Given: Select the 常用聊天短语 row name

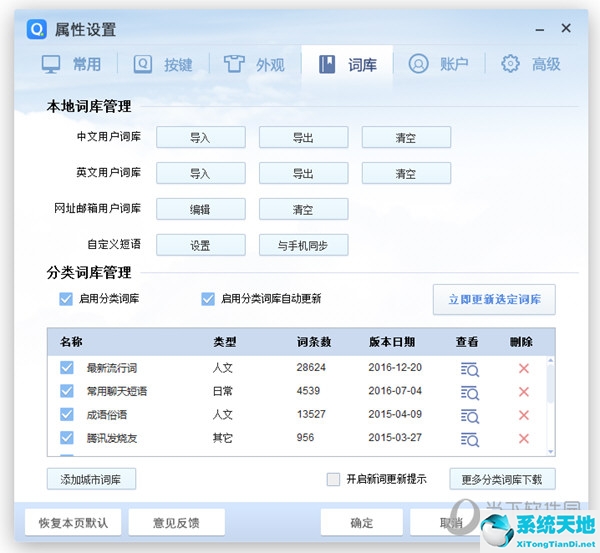Looking at the screenshot, I should coord(117,391).
